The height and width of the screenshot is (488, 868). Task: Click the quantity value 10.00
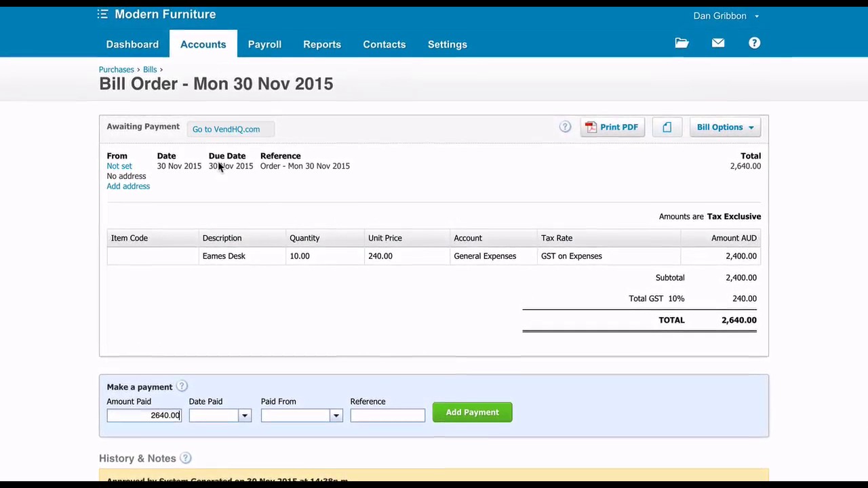(x=300, y=256)
